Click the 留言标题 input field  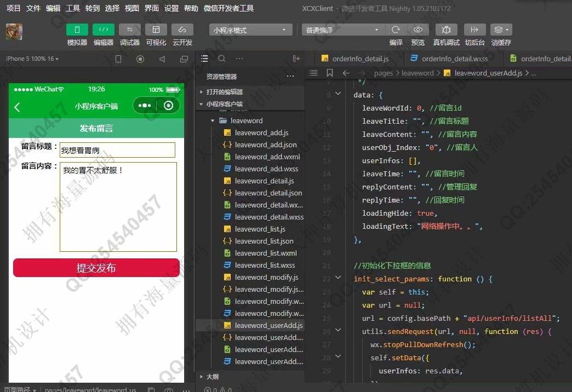[117, 150]
